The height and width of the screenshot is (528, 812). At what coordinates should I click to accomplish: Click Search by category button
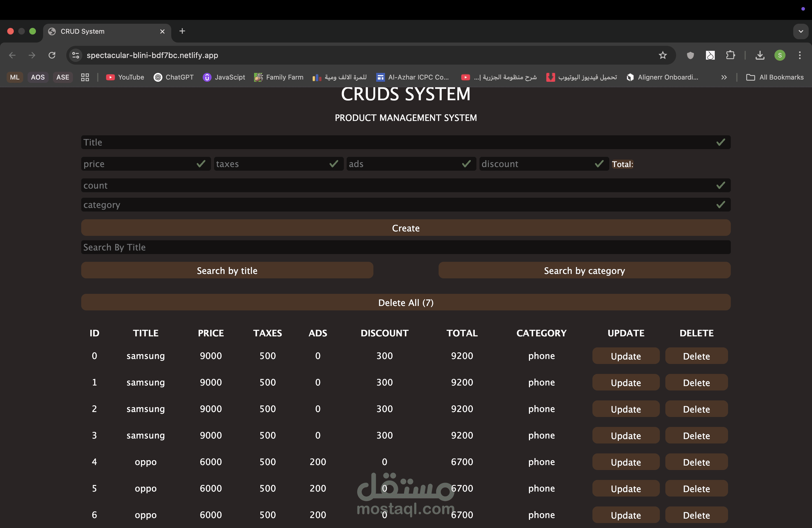point(584,270)
